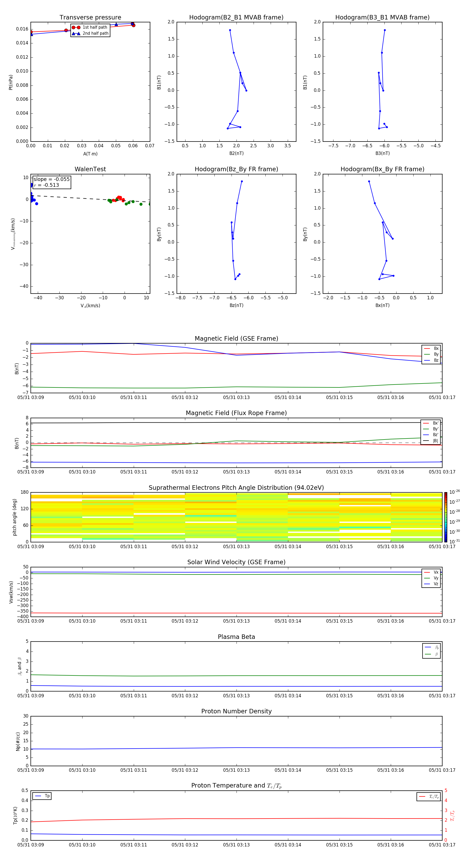Click the Suprathermal Electrons Pitch Angle Distribution title
The height and width of the screenshot is (868, 473).
pyautogui.click(x=236, y=488)
